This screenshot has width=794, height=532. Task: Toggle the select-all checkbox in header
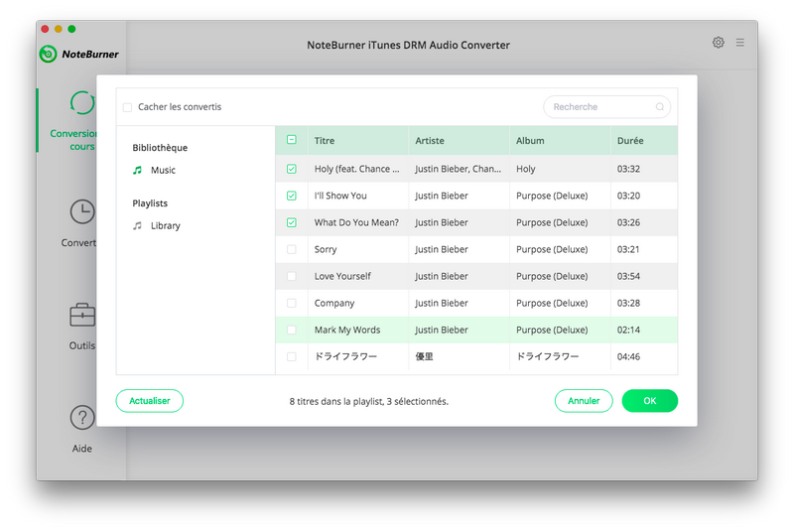coord(292,140)
